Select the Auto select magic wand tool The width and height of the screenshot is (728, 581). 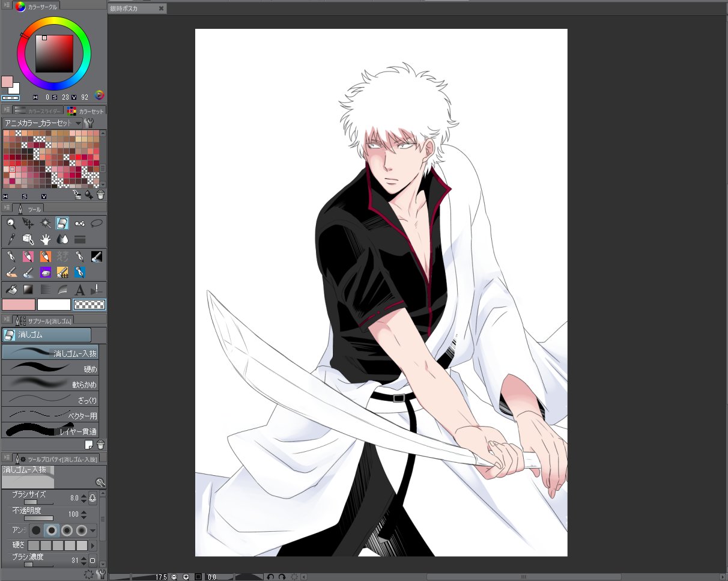click(45, 223)
